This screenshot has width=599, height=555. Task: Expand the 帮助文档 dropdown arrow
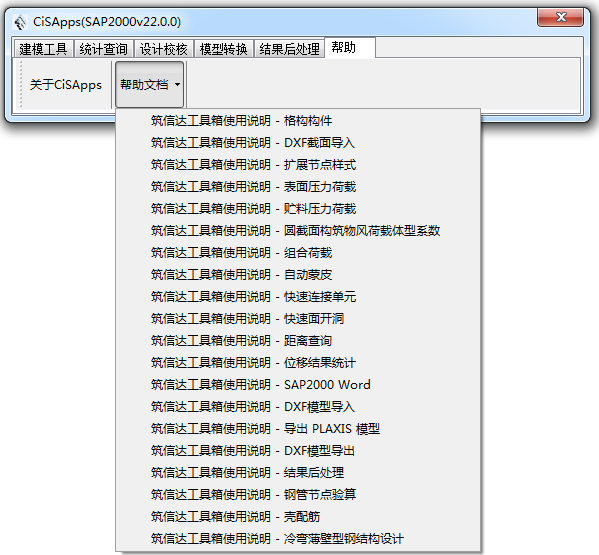(x=177, y=84)
